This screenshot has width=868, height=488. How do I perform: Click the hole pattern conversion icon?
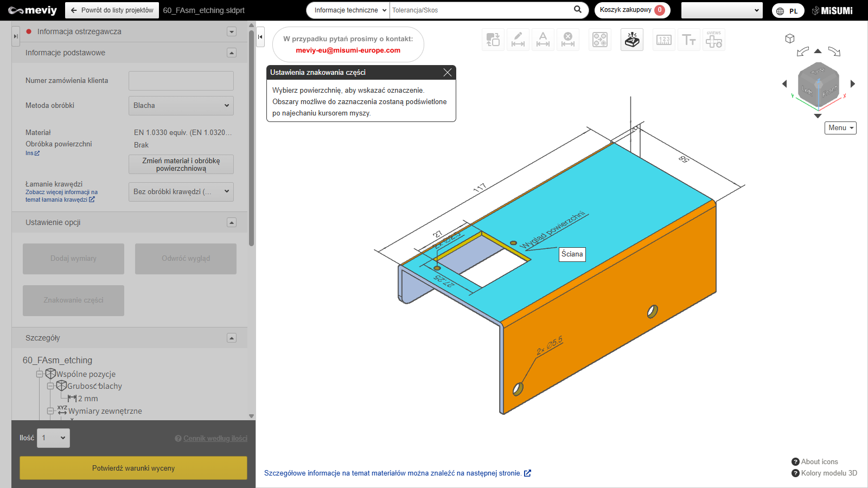tap(600, 40)
